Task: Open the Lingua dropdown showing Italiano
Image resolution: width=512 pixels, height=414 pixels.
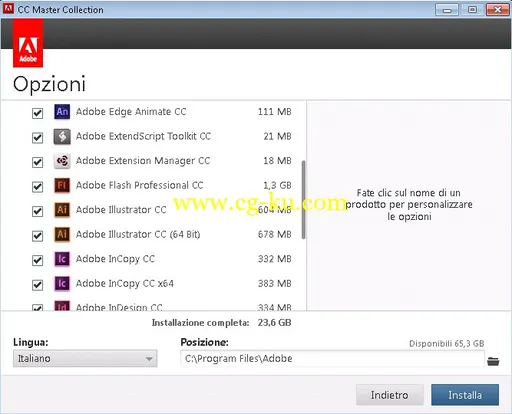Action: click(x=85, y=358)
